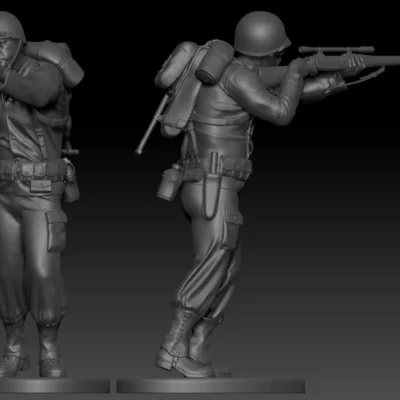
Task: Click the round base under the aiming soldier
Action: (x=210, y=386)
